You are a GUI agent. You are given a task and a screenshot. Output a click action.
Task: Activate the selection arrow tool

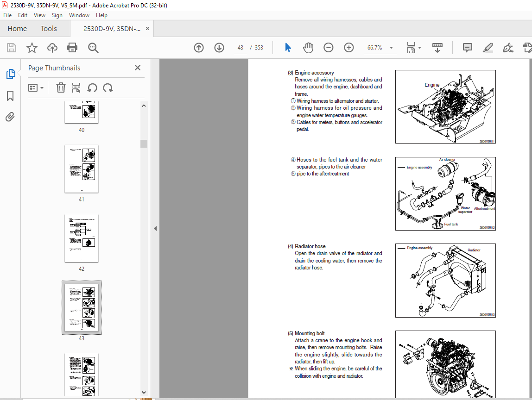point(288,48)
